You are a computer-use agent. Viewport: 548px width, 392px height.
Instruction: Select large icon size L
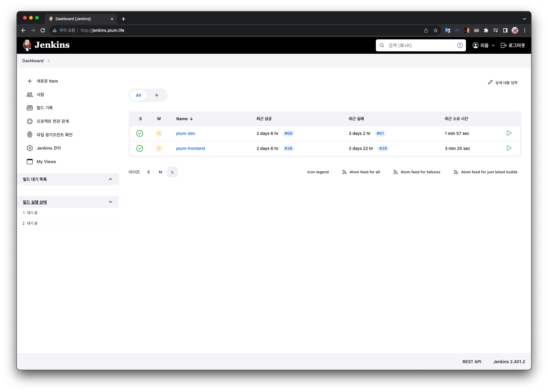coord(172,172)
